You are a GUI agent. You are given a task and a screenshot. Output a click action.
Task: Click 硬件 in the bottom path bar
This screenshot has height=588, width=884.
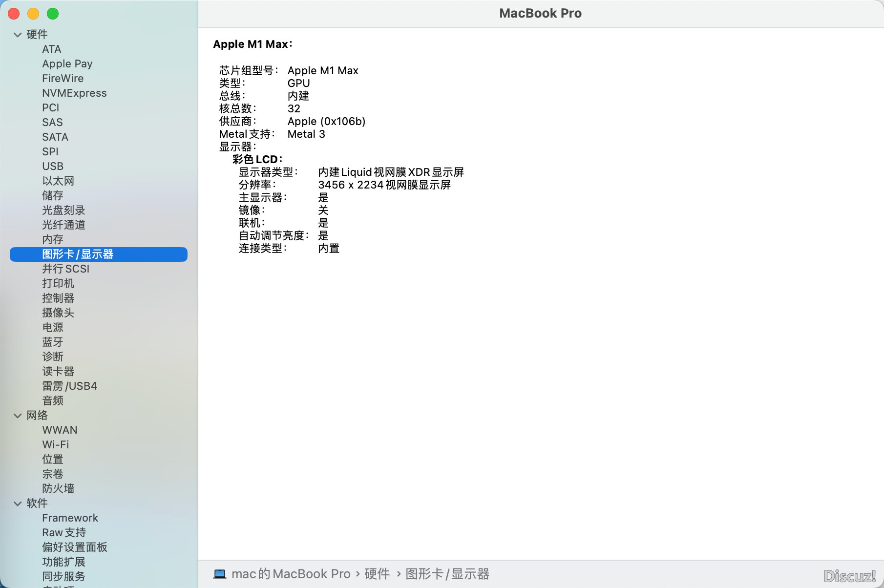tap(377, 574)
